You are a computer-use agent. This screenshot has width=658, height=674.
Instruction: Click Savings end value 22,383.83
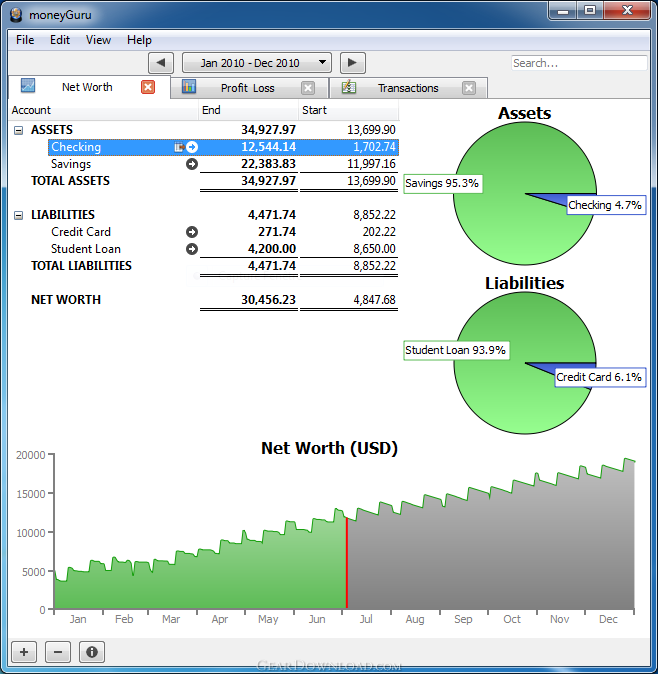268,164
